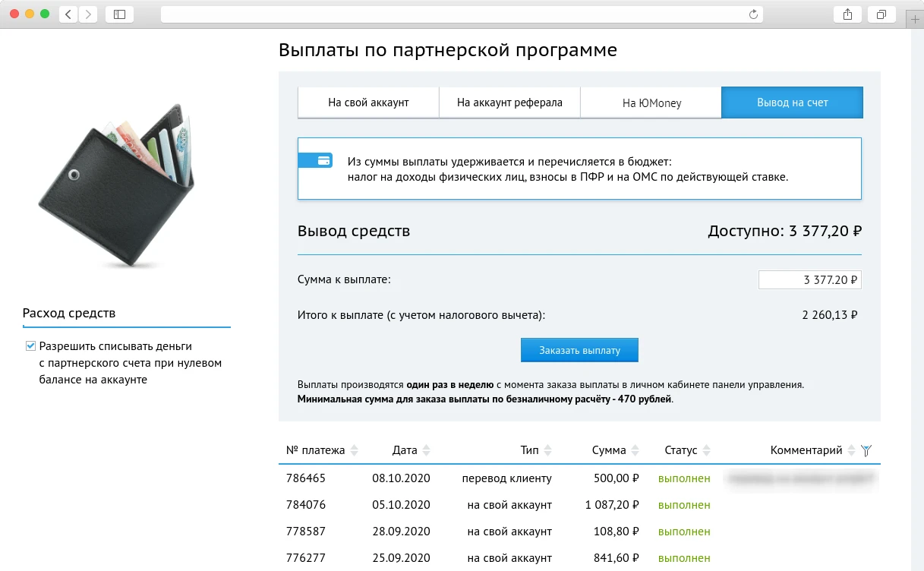The height and width of the screenshot is (571, 924).
Task: Switch to the На свой аккаунт tab
Action: tap(367, 102)
